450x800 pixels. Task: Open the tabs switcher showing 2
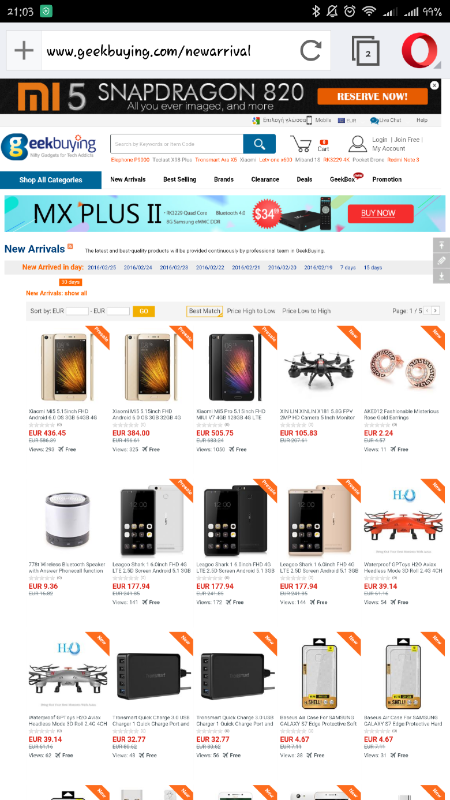[x=366, y=51]
